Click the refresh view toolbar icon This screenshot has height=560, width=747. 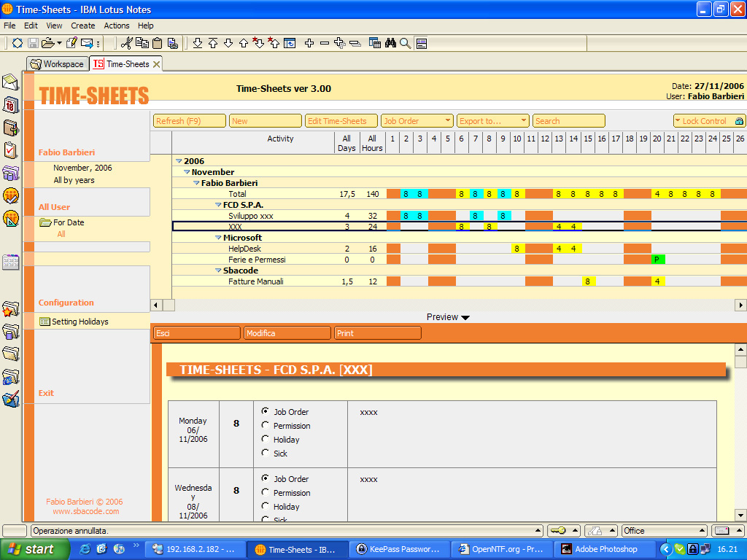[x=290, y=43]
